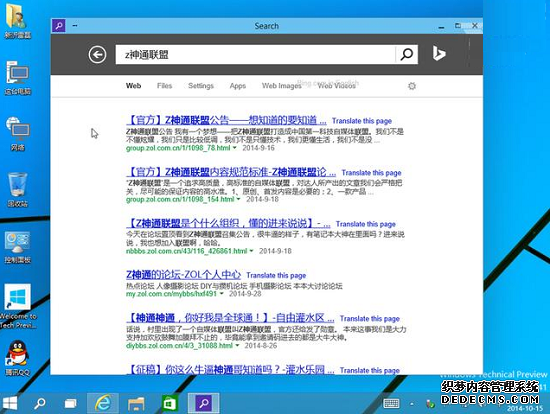Viewport: 550px width, 414px height.
Task: Open the search settings gear icon
Action: pos(412,86)
